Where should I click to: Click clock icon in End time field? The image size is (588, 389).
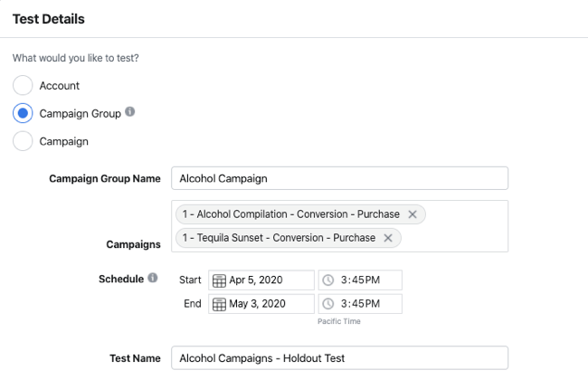click(x=329, y=304)
